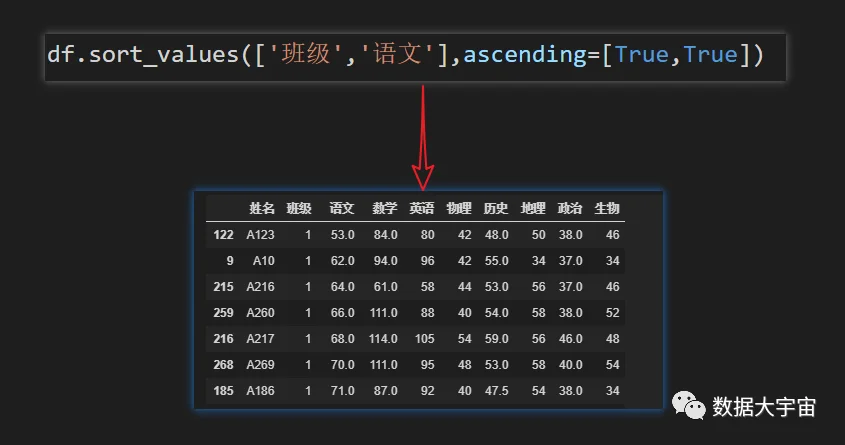Click row index 122
The width and height of the screenshot is (845, 445).
pos(223,235)
